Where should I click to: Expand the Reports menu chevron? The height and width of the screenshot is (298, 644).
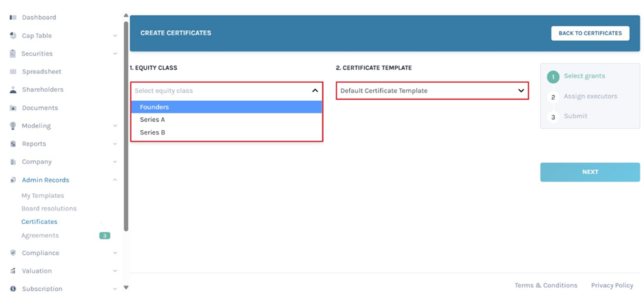(x=115, y=144)
